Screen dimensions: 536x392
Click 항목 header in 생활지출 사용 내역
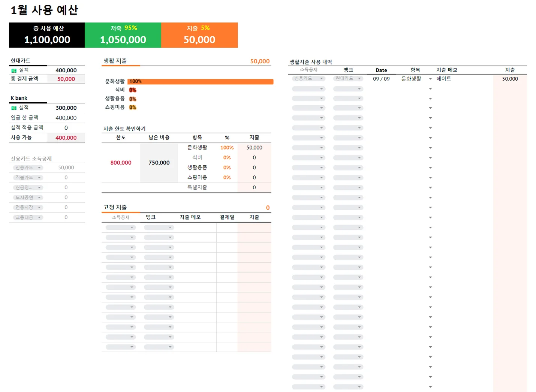(x=415, y=70)
